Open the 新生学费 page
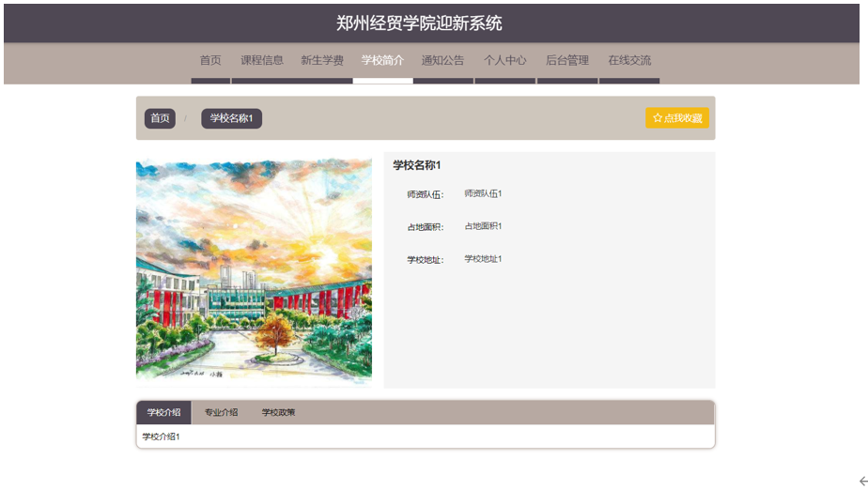This screenshot has height=490, width=868. pos(322,60)
